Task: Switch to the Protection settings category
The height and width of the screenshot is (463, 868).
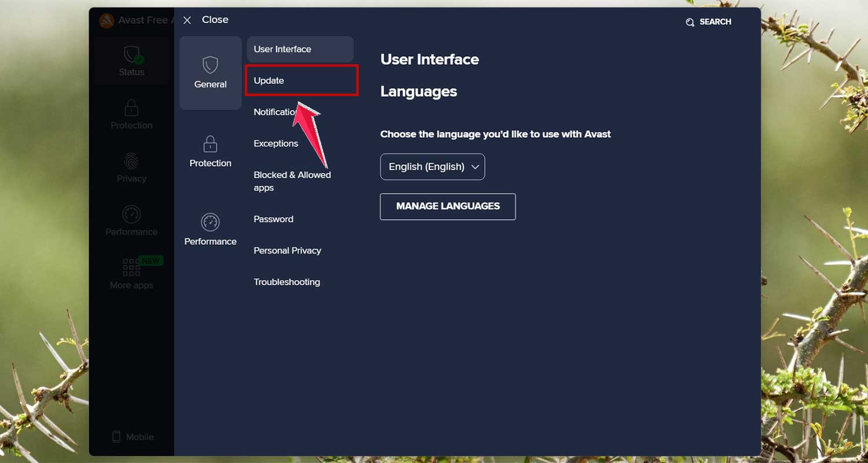Action: [210, 152]
